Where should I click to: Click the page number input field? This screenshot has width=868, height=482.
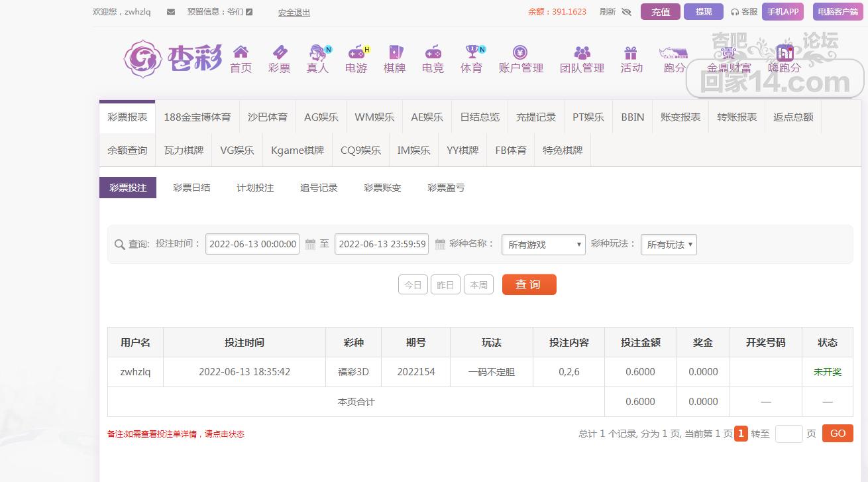point(788,434)
